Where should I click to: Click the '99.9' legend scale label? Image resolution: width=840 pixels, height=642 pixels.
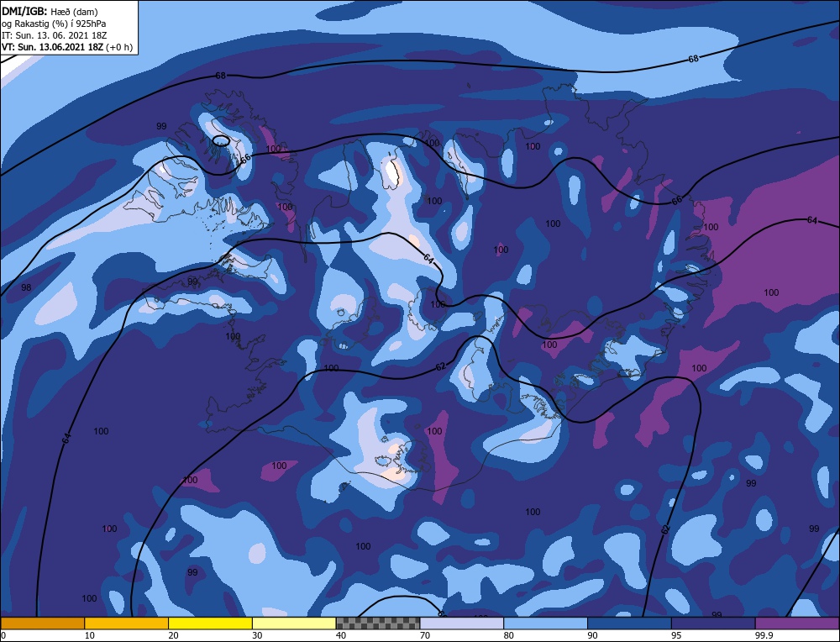point(762,635)
